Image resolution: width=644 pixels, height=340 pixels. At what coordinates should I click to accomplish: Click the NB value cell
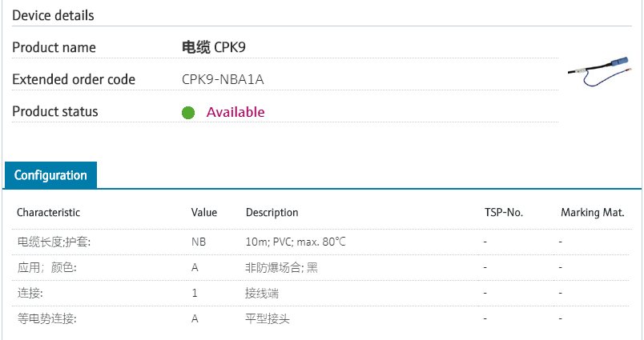(199, 242)
